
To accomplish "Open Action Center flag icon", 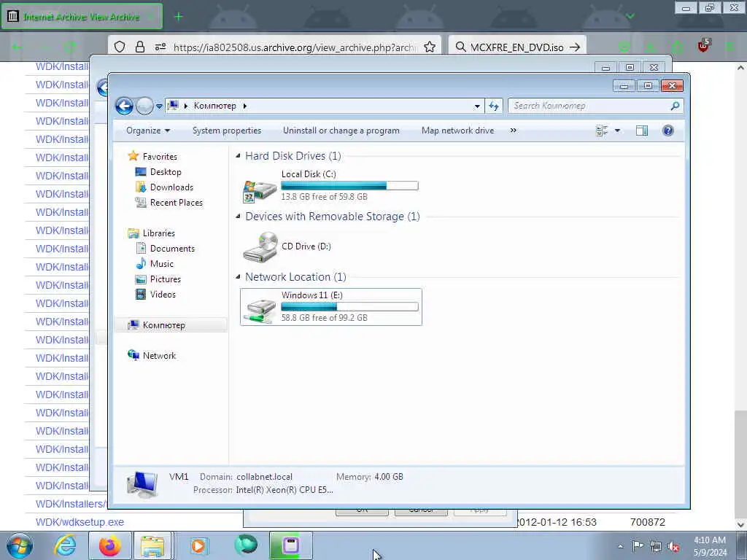I will pos(638,546).
